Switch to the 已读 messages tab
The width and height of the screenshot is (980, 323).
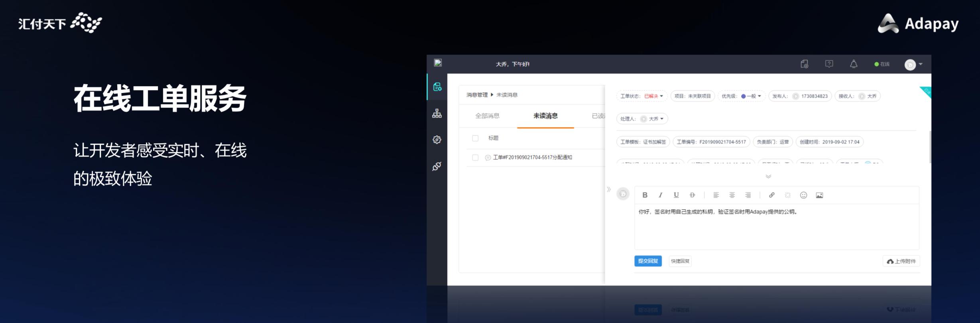click(x=598, y=116)
